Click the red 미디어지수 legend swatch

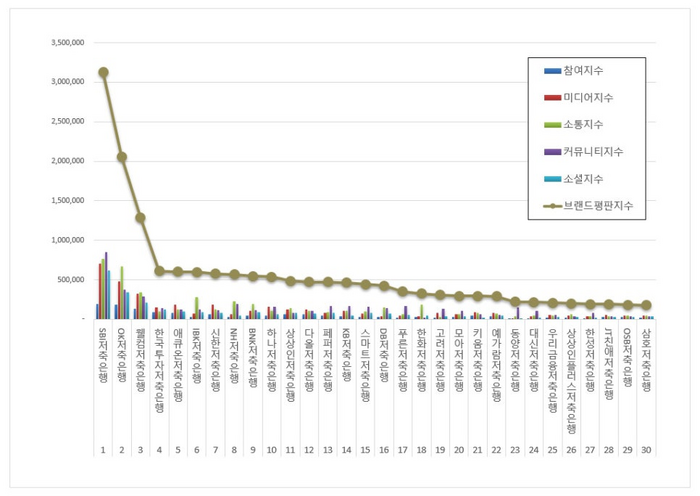pyautogui.click(x=552, y=98)
